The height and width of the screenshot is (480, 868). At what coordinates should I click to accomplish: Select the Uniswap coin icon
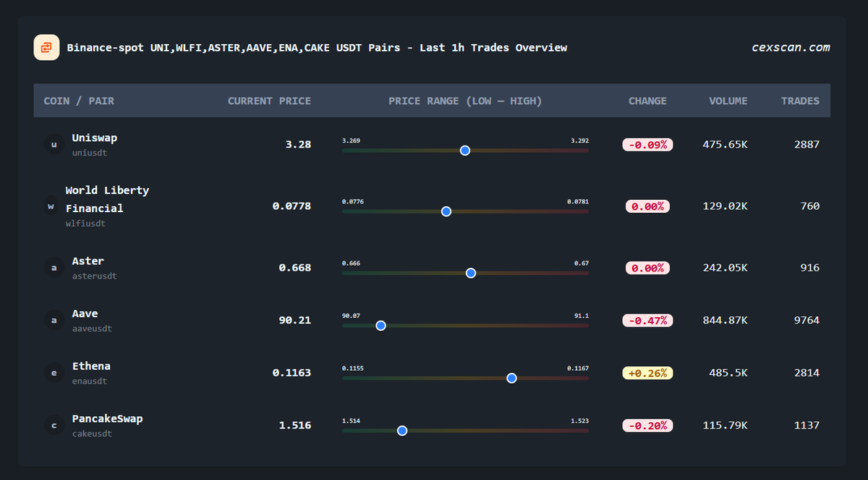tap(54, 144)
